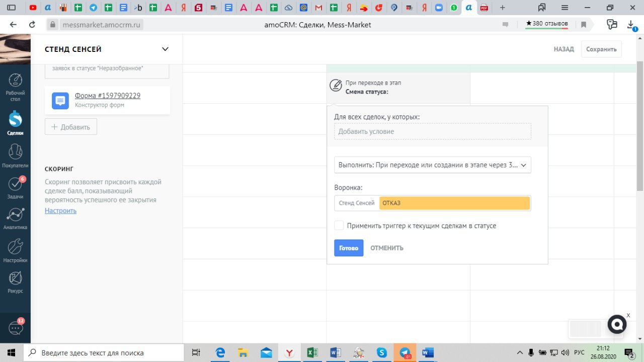
Task: Click the blue form constructor icon
Action: (x=60, y=100)
